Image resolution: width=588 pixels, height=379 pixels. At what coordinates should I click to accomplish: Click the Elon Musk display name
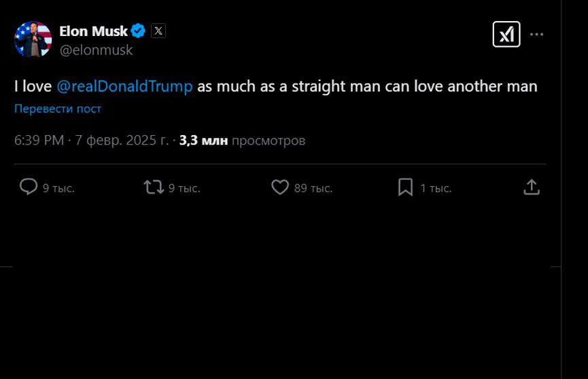click(x=93, y=31)
